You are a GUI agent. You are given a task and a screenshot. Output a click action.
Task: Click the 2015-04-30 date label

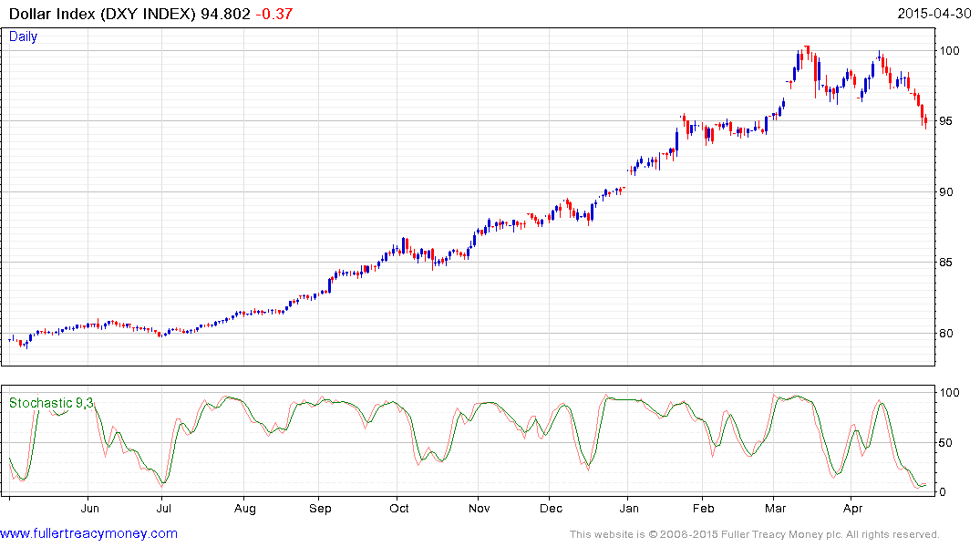pos(934,13)
